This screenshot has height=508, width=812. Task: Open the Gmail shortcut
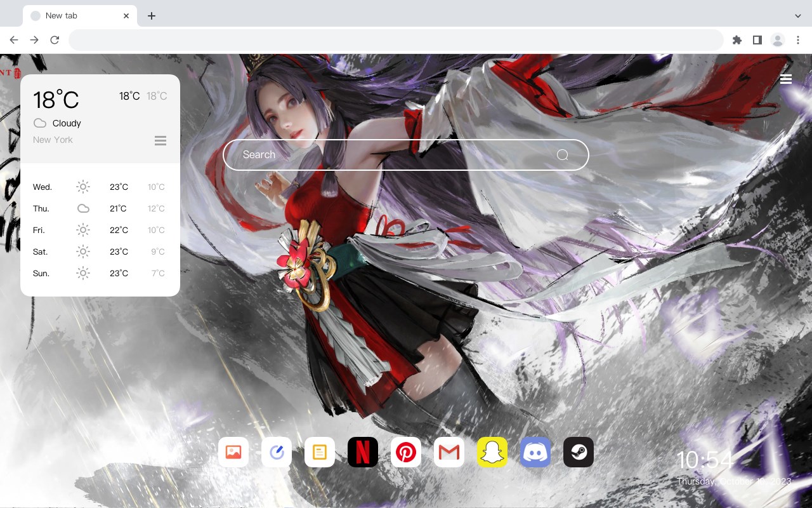449,452
